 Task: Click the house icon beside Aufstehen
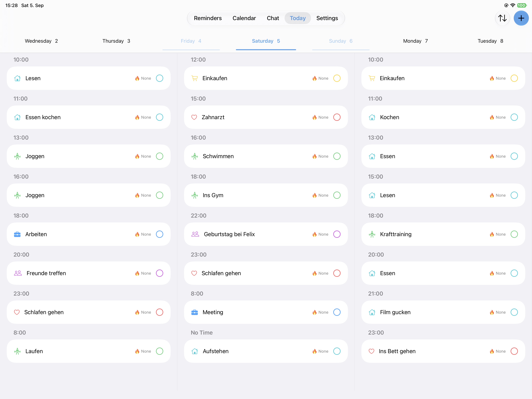click(195, 351)
